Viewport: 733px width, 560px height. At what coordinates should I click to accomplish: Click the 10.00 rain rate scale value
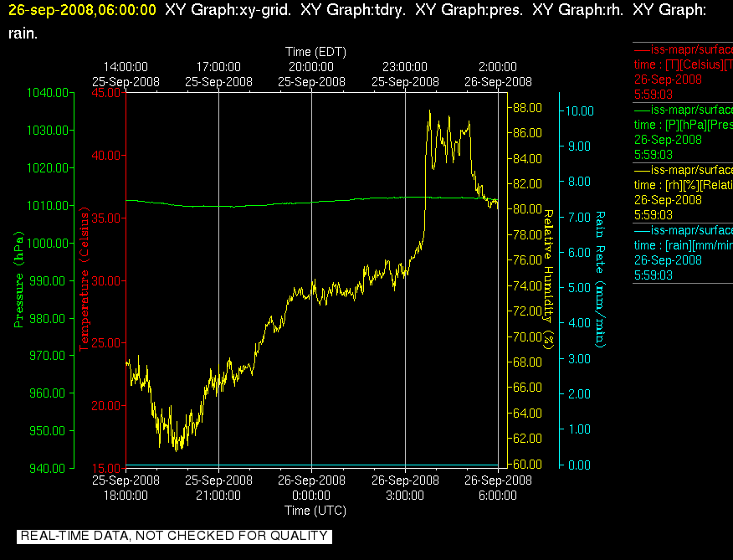[580, 110]
